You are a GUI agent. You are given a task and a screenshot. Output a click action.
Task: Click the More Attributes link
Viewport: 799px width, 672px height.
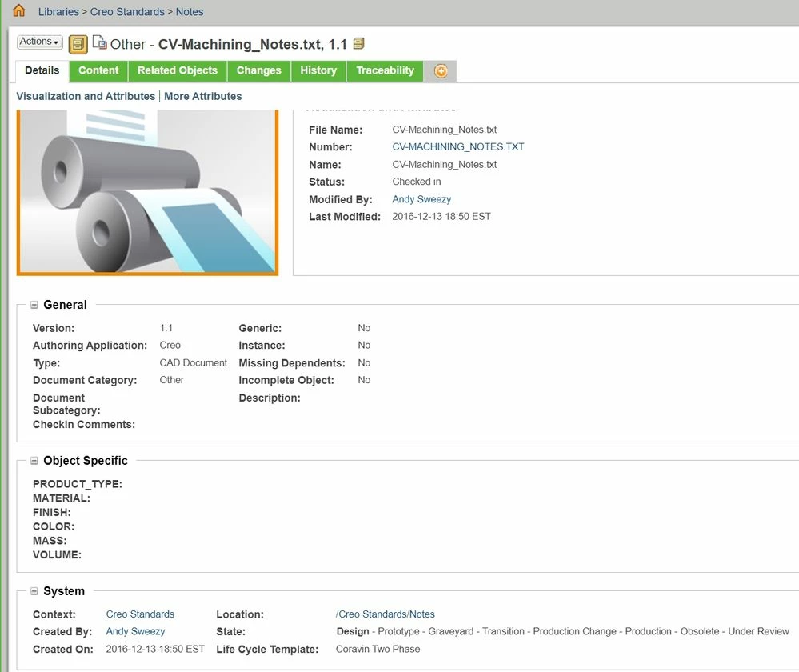[202, 96]
